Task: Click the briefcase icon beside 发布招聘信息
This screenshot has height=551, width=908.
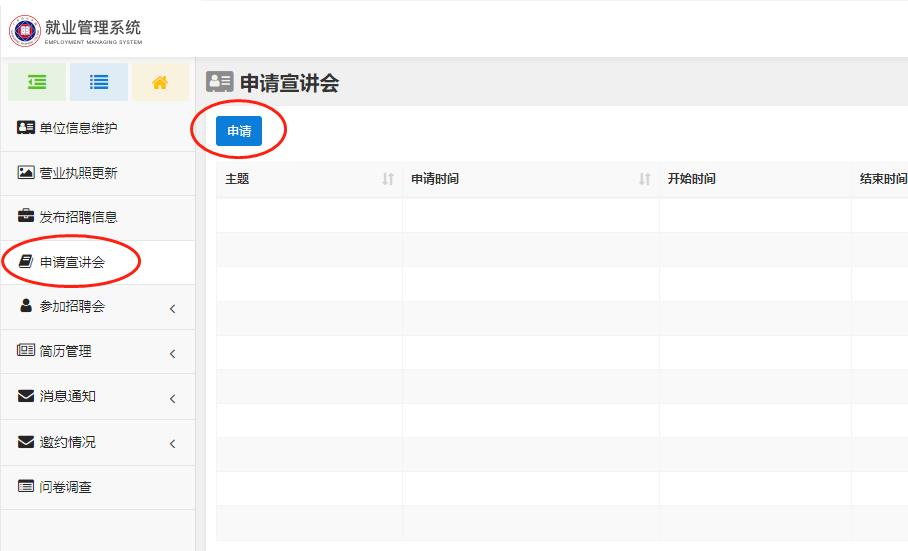Action: [26, 217]
